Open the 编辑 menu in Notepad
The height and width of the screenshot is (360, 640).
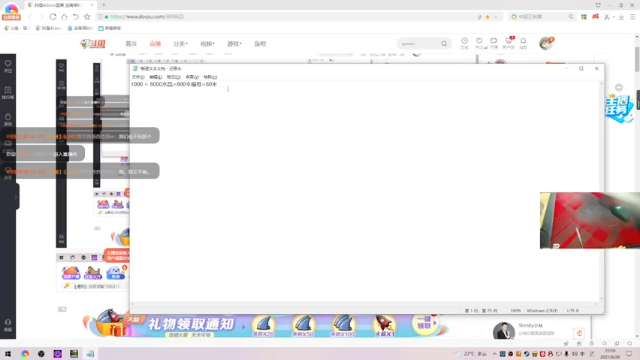(156, 77)
